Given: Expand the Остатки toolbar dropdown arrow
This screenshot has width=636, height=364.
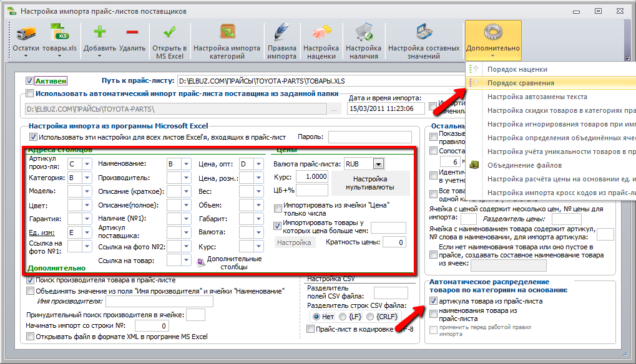Looking at the screenshot, I should [26, 56].
